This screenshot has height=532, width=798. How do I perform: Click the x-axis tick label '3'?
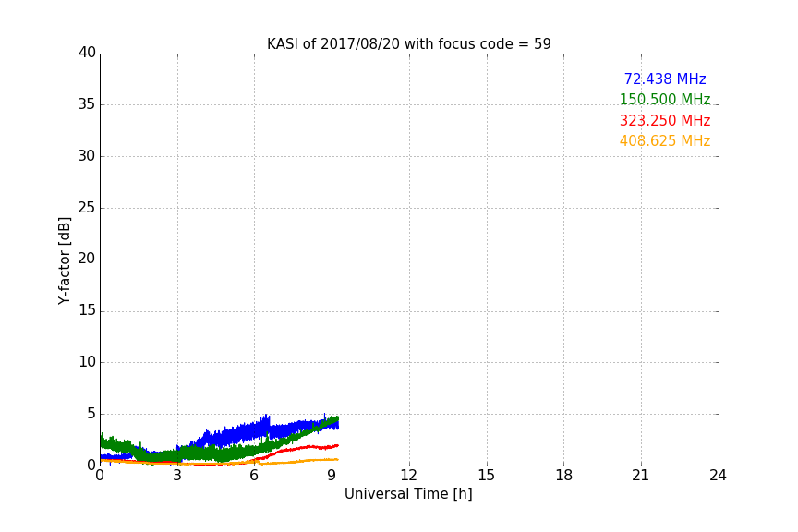177,476
